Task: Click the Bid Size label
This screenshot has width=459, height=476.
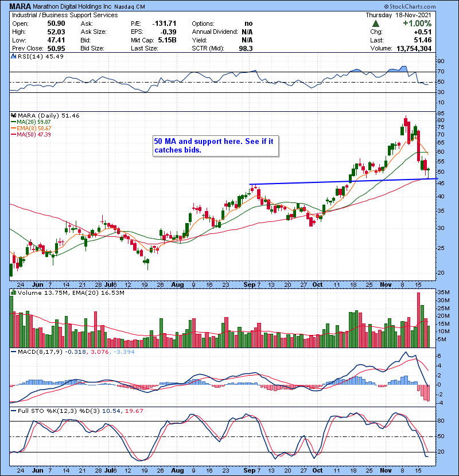Action: 92,49
